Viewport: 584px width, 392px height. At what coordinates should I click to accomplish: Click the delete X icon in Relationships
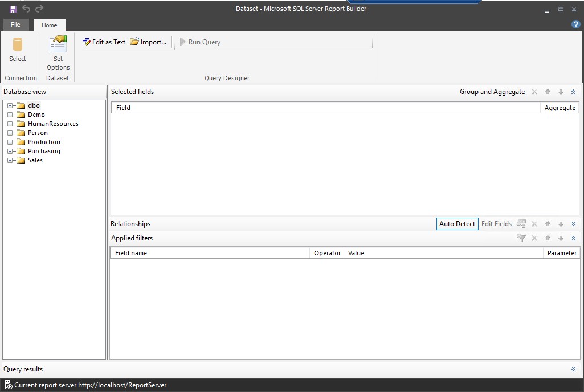point(534,224)
